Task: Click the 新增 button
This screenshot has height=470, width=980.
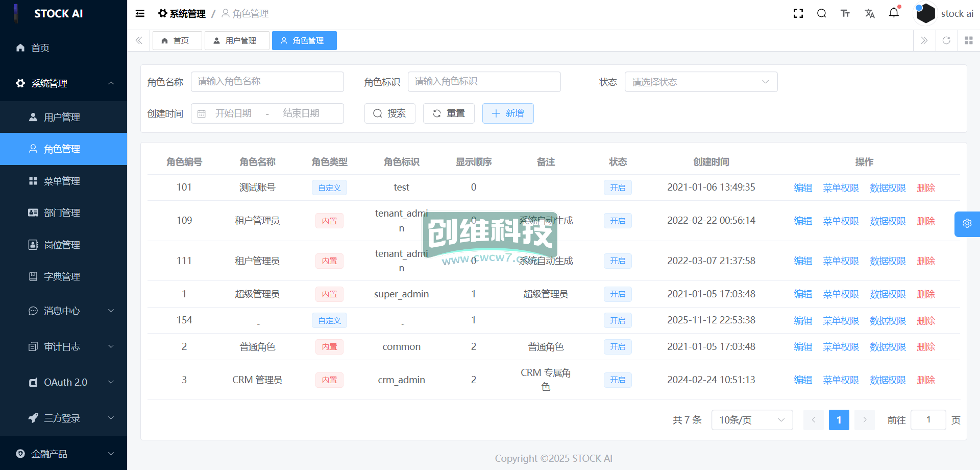Action: pos(507,113)
